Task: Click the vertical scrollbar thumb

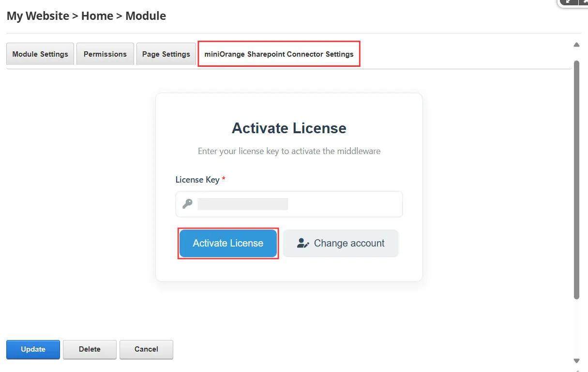Action: [x=576, y=179]
